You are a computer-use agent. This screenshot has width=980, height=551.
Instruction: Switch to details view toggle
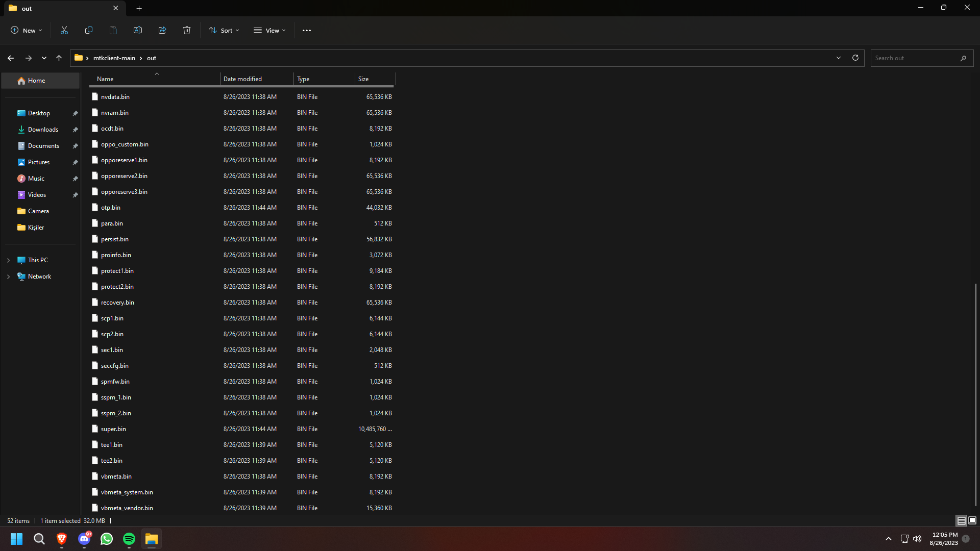point(961,520)
